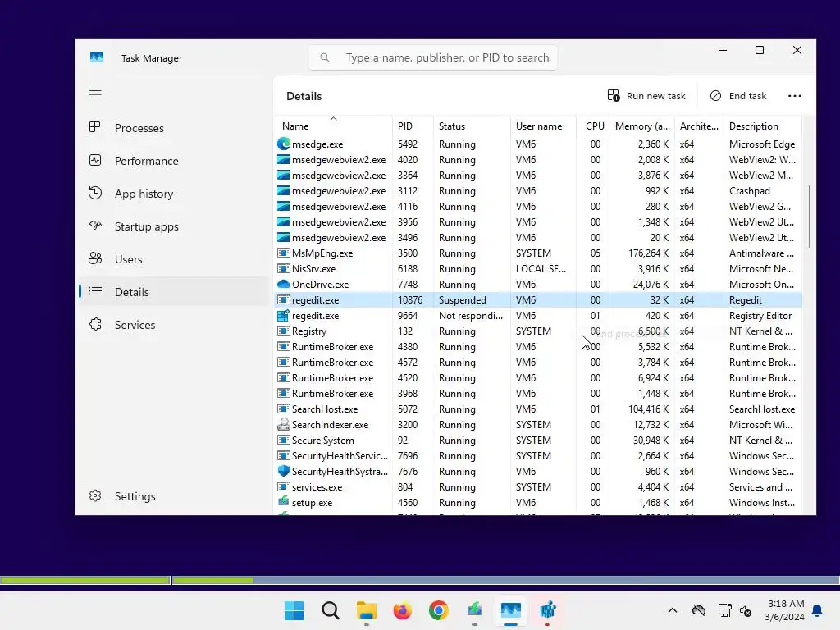Image resolution: width=840 pixels, height=630 pixels.
Task: Click Run new task button
Action: 646,96
